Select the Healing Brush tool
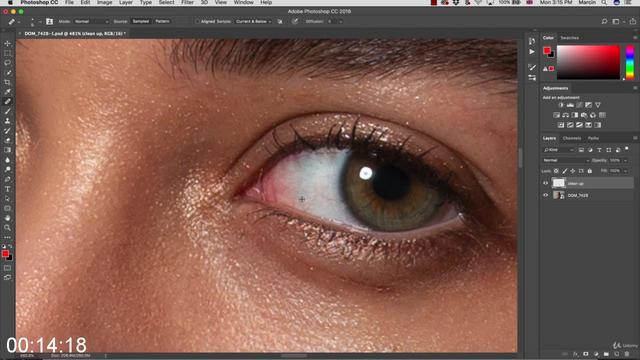Screen dimensions: 640x360 pyautogui.click(x=7, y=102)
